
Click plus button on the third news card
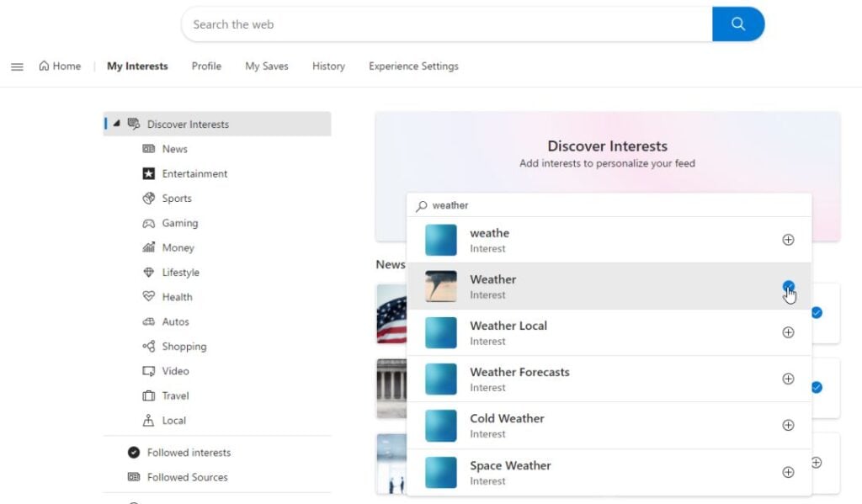click(x=817, y=463)
